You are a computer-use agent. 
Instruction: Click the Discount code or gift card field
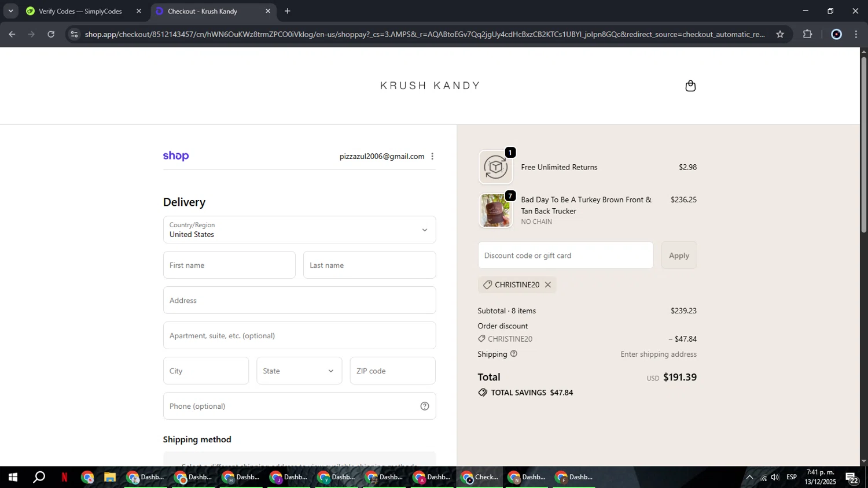click(x=565, y=255)
